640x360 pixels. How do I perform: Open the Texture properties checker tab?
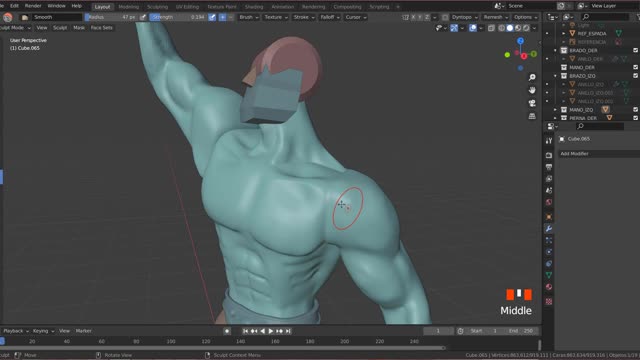[549, 302]
